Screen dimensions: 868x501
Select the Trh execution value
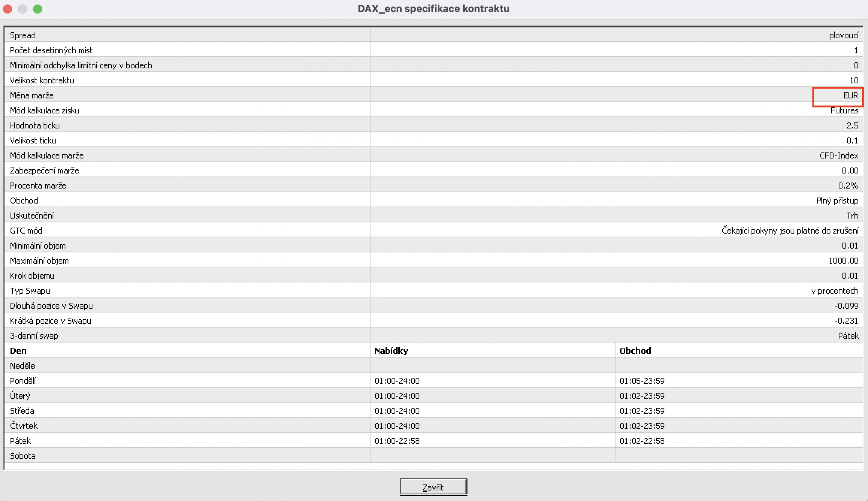[853, 216]
